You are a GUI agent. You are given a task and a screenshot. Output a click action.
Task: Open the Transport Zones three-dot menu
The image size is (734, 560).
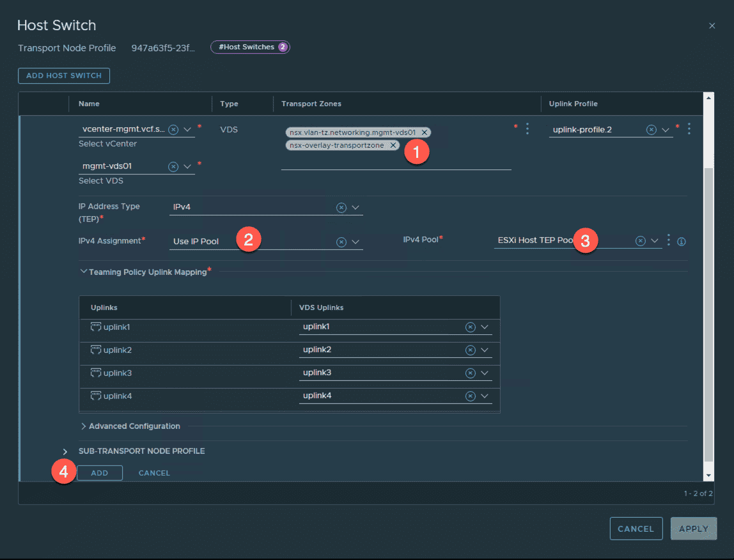point(527,129)
